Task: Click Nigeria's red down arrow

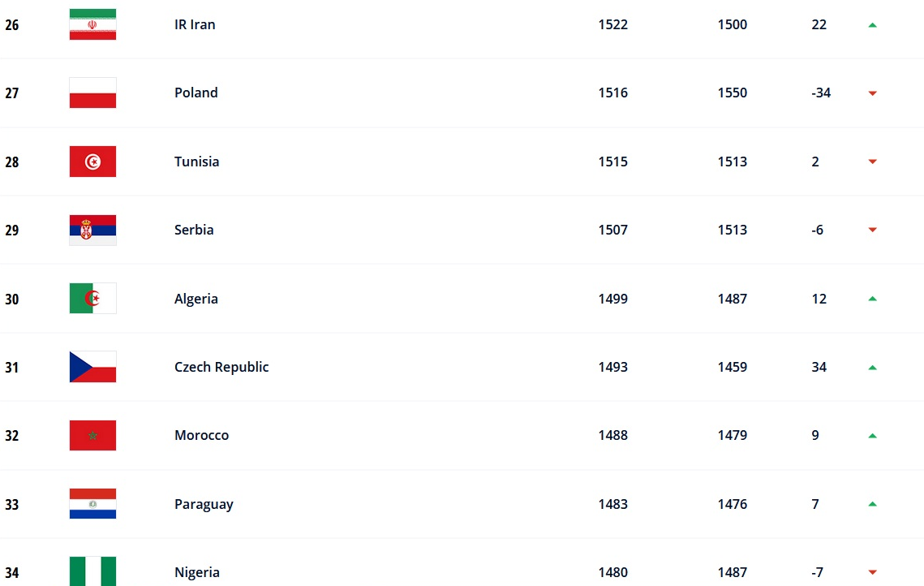Action: tap(872, 572)
